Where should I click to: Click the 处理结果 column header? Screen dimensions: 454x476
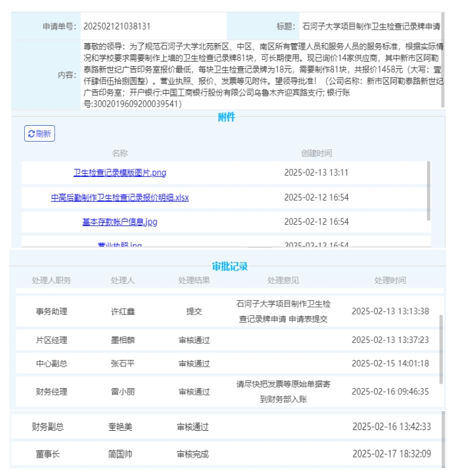click(x=194, y=280)
